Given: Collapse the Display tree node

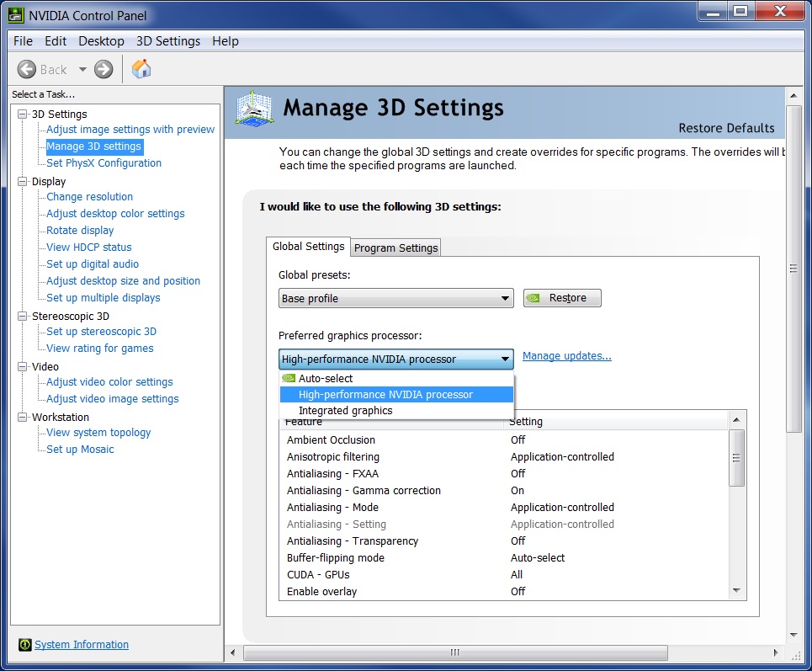Looking at the screenshot, I should [22, 181].
